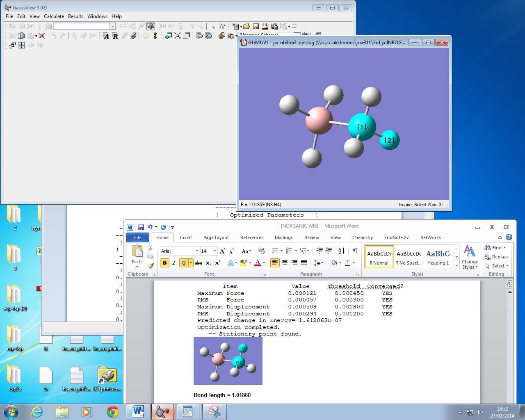This screenshot has height=420, width=525.
Task: Click the bold 'A' icon in GaussView toolbar
Action: (106, 36)
